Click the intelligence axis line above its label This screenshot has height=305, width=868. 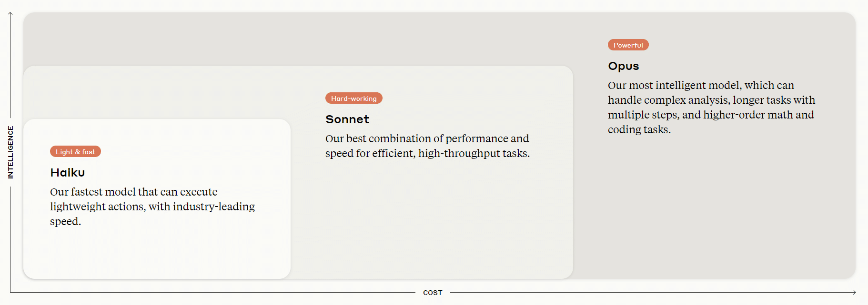[10, 67]
